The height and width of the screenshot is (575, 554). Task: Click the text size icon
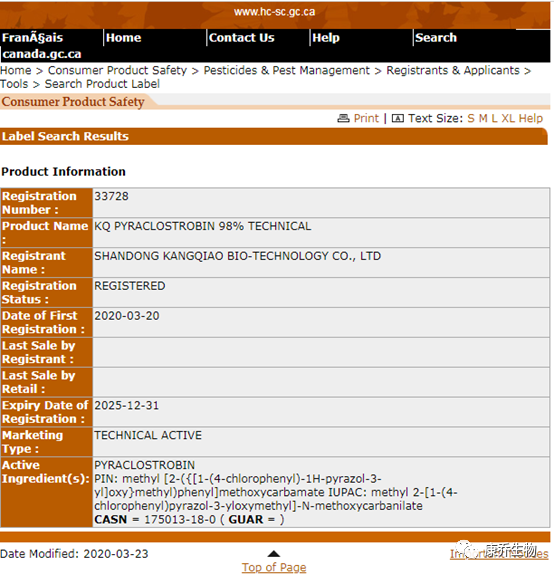point(398,118)
